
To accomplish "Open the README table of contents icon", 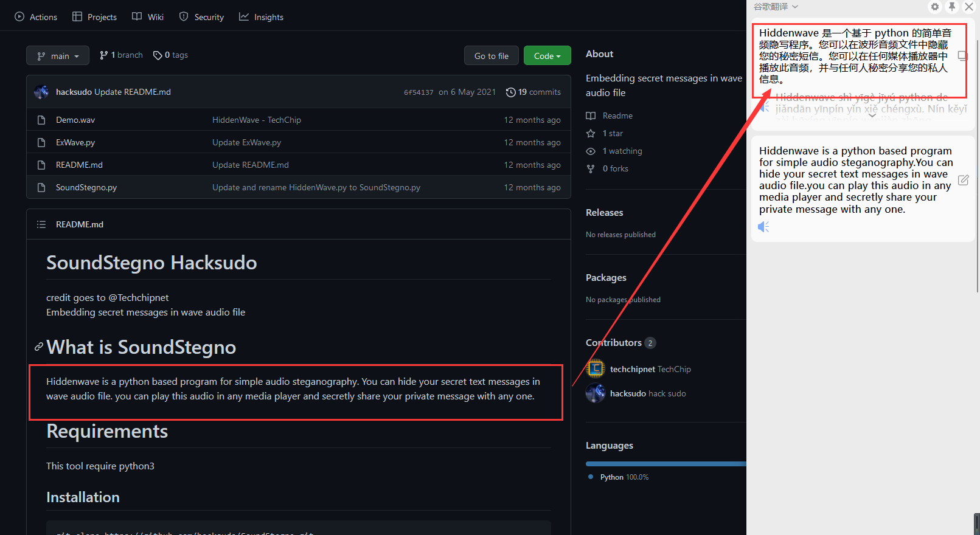I will click(41, 224).
